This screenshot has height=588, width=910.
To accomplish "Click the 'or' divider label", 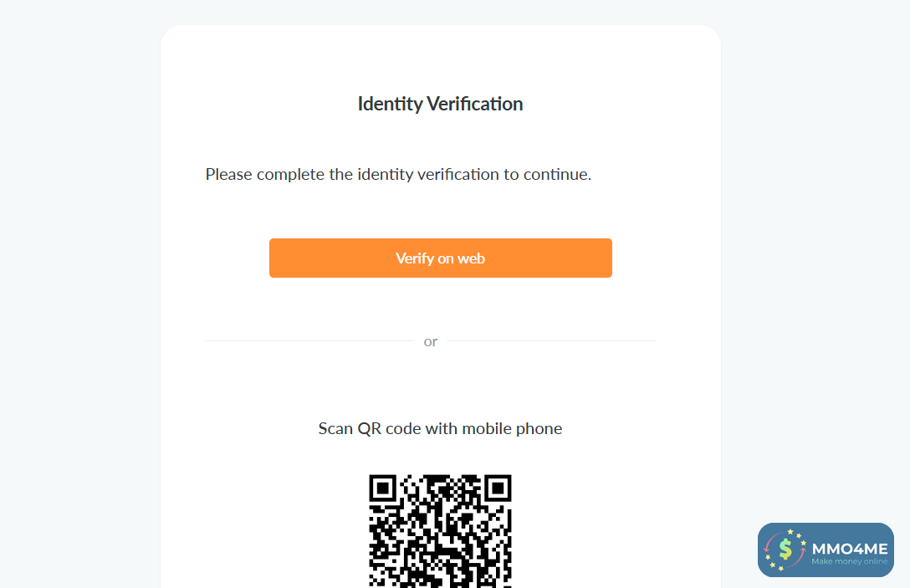I will [431, 341].
